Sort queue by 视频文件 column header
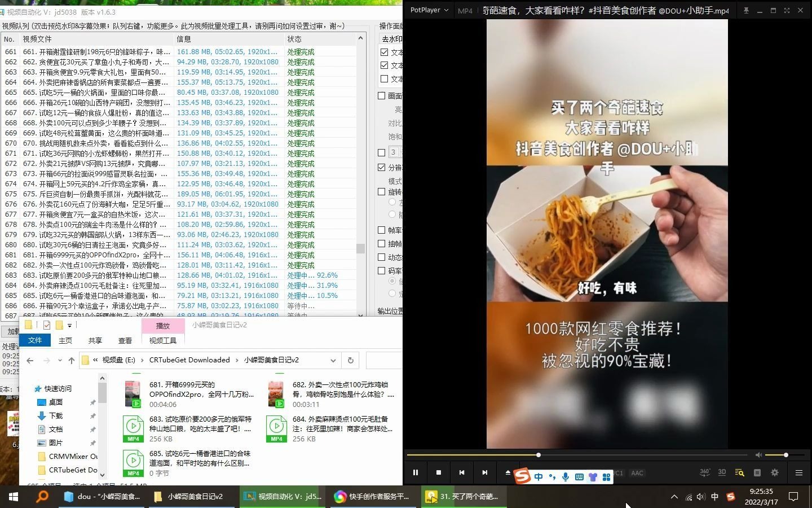 96,39
